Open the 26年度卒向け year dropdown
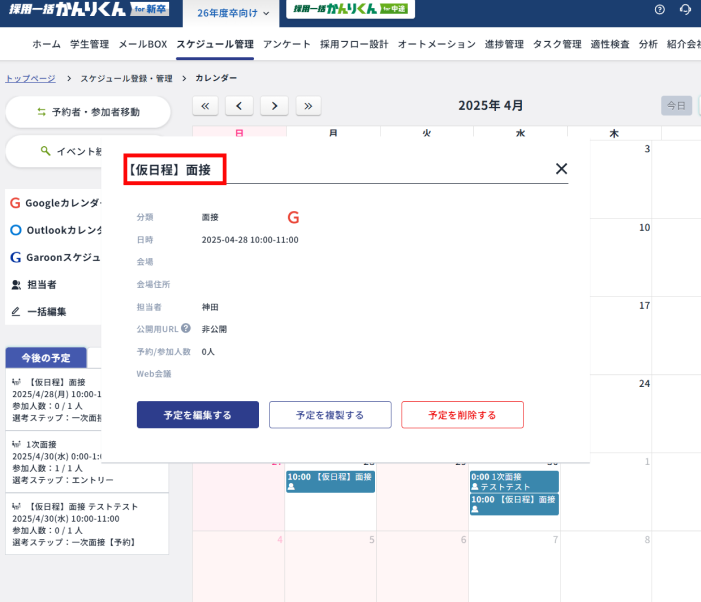This screenshot has height=602, width=701. pos(233,13)
